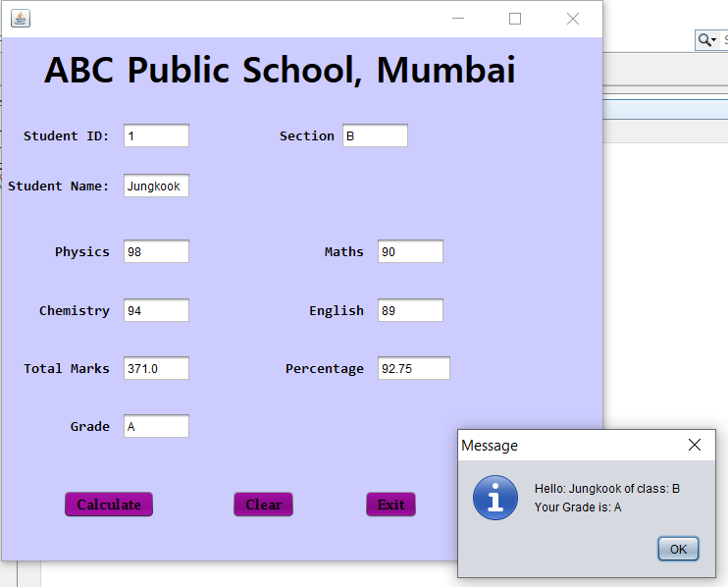Click the 'ABC Public School, Mumbai' heading

(x=280, y=71)
